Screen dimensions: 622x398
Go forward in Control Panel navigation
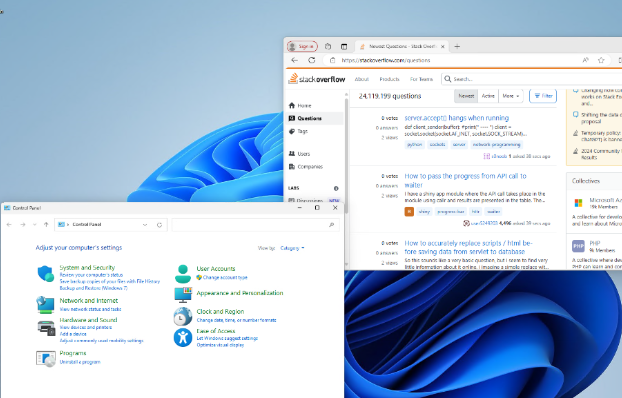click(x=23, y=225)
